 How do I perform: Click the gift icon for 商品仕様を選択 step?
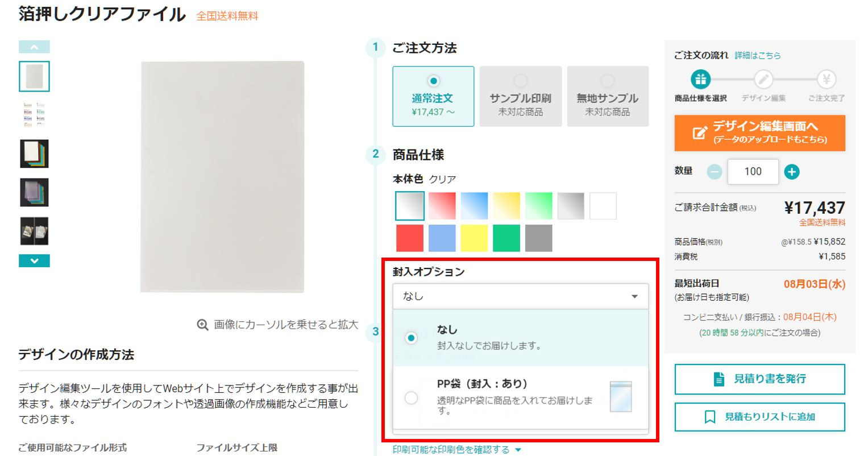[x=700, y=80]
